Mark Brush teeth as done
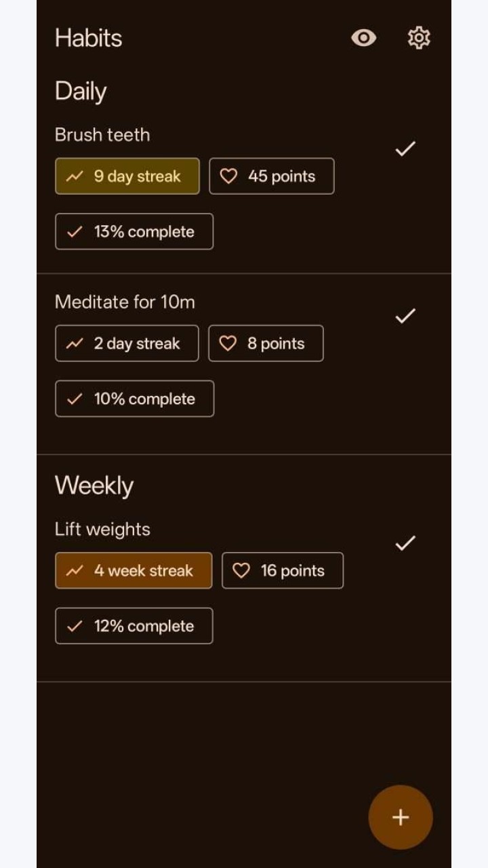This screenshot has height=868, width=488. [405, 149]
